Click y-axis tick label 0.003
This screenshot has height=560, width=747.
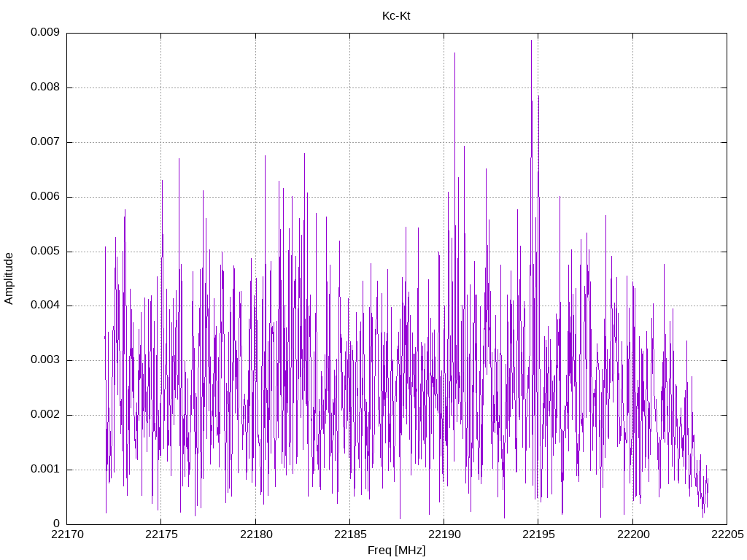(45, 359)
